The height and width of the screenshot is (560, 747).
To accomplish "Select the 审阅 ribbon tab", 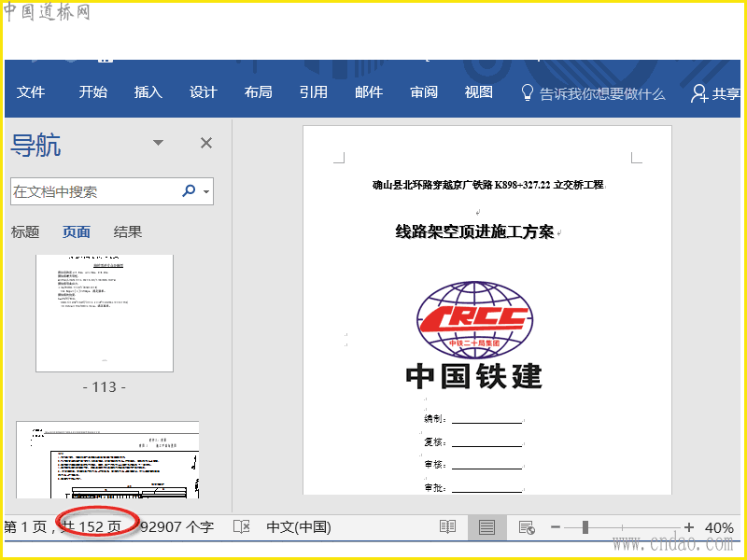I will click(424, 91).
